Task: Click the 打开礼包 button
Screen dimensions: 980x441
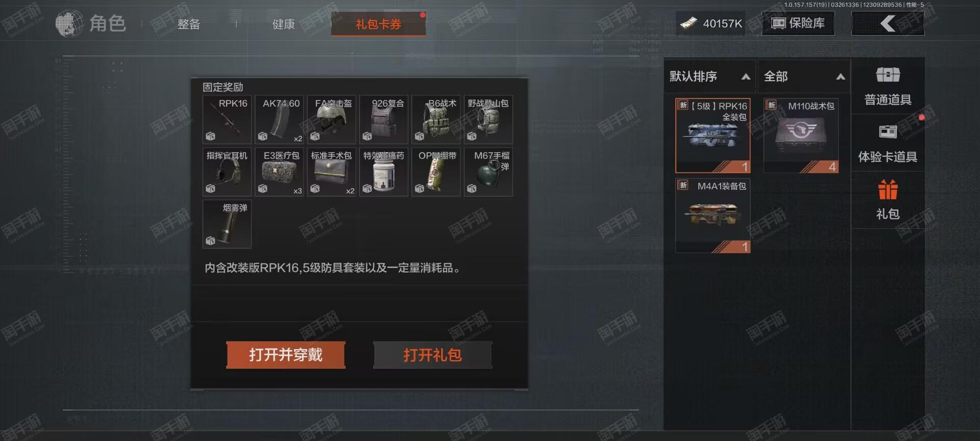Action: coord(433,355)
